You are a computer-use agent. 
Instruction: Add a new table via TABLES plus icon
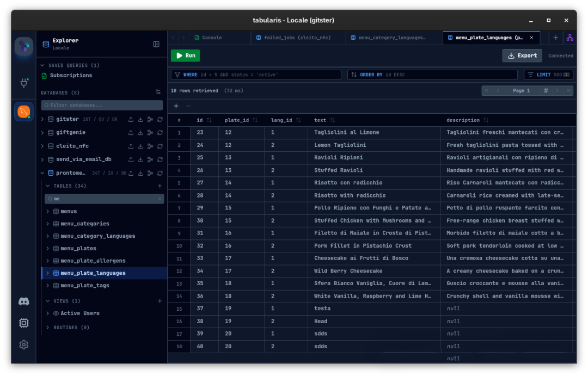pyautogui.click(x=160, y=186)
